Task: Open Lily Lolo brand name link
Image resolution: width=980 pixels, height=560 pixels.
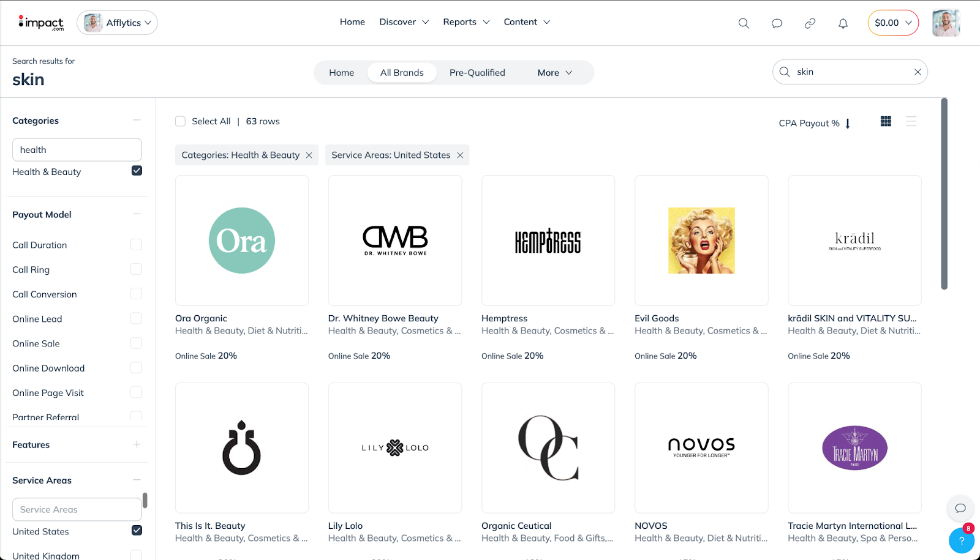Action: [x=345, y=526]
